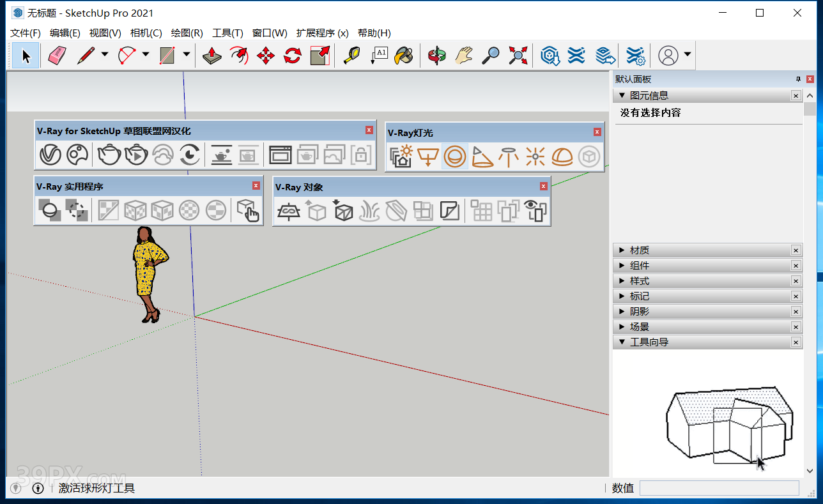Viewport: 823px width, 504px height.
Task: Expand the 场景 panel
Action: point(622,327)
